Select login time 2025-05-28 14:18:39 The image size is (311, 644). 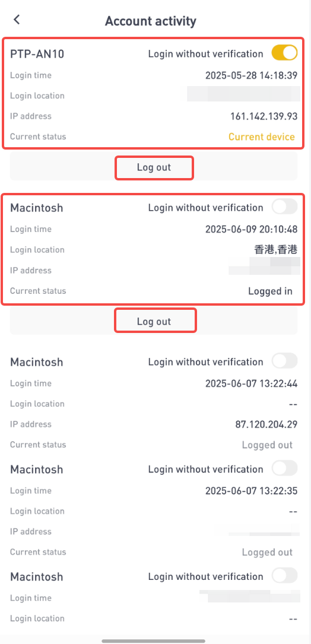click(252, 75)
